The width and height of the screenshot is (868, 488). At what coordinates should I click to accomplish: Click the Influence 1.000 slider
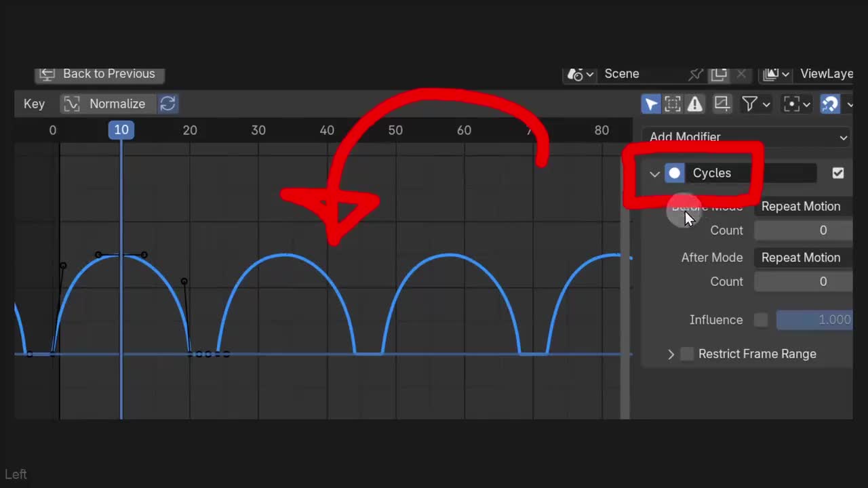pos(814,320)
